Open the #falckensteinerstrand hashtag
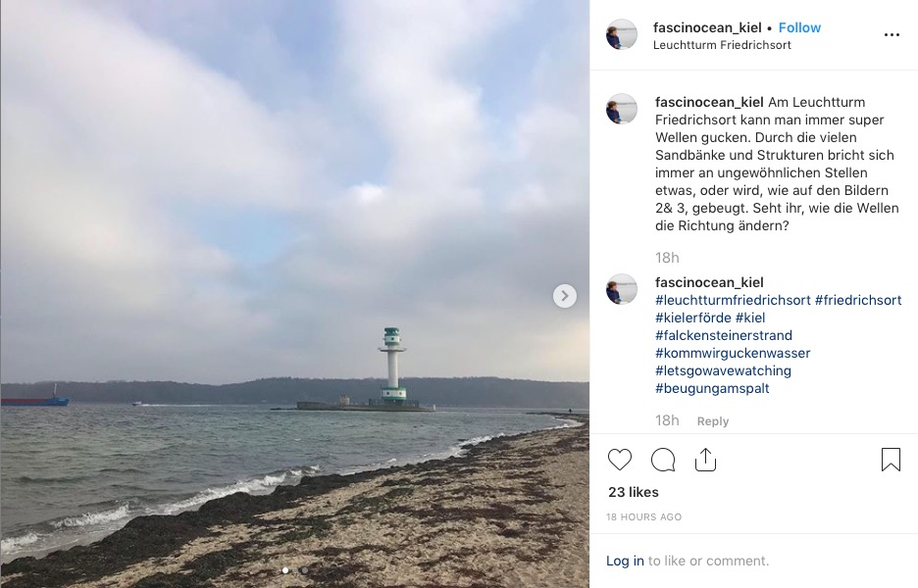The height and width of the screenshot is (588, 918). tap(724, 335)
